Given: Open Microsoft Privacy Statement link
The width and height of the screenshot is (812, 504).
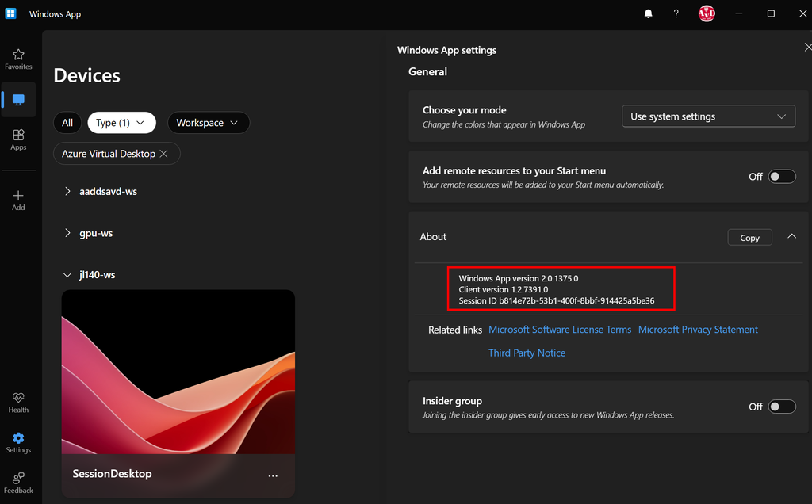Looking at the screenshot, I should click(698, 330).
